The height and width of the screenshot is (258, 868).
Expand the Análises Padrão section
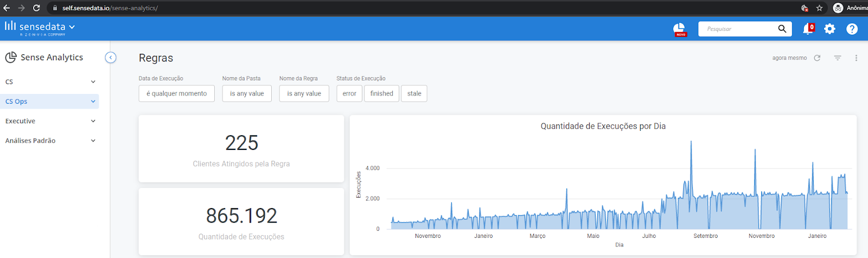click(x=50, y=141)
